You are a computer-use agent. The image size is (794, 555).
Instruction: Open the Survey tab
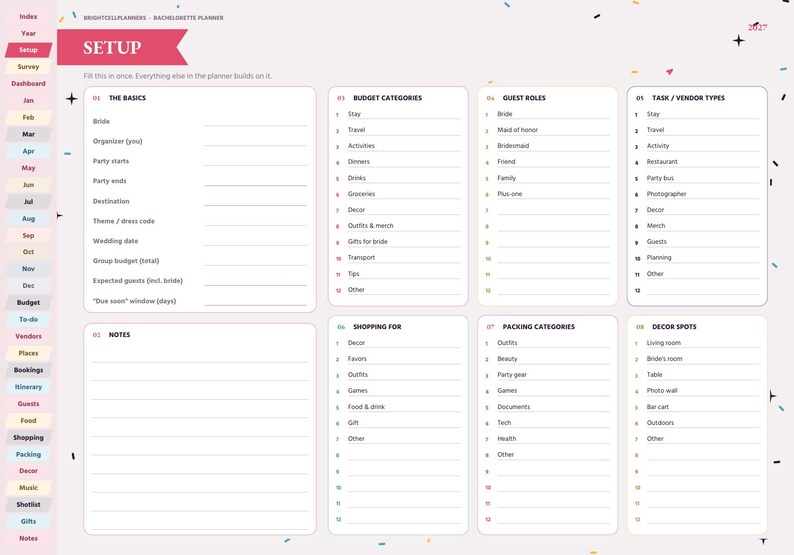(x=28, y=66)
